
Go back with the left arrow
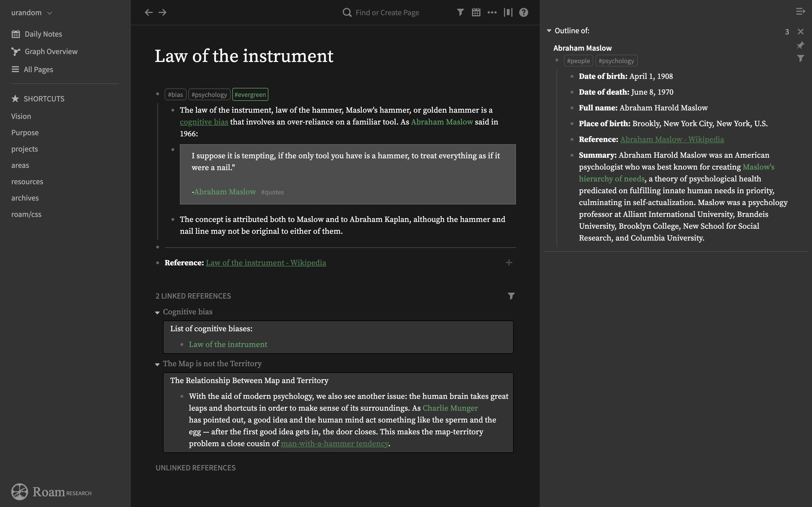(149, 12)
